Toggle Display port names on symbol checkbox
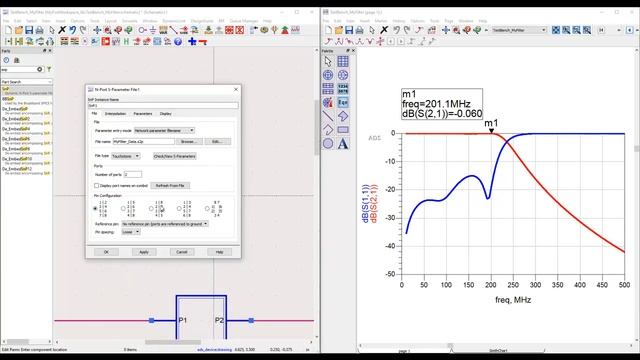 [97, 186]
